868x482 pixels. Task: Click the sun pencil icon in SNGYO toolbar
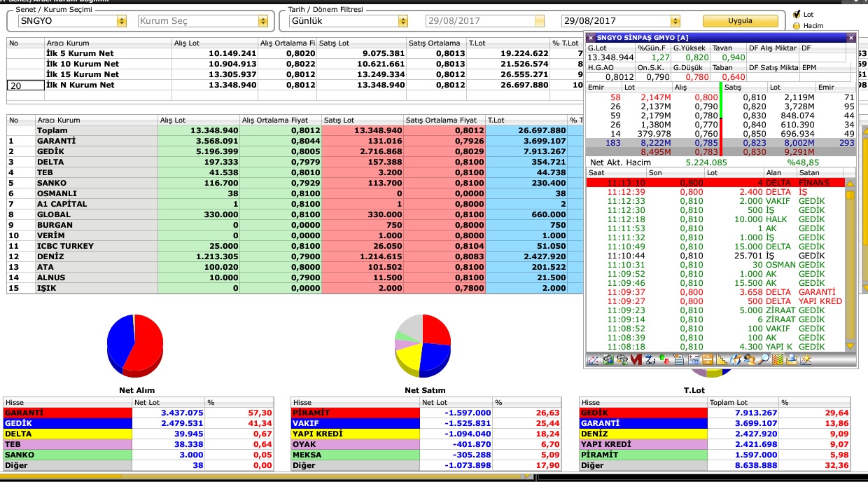806,360
